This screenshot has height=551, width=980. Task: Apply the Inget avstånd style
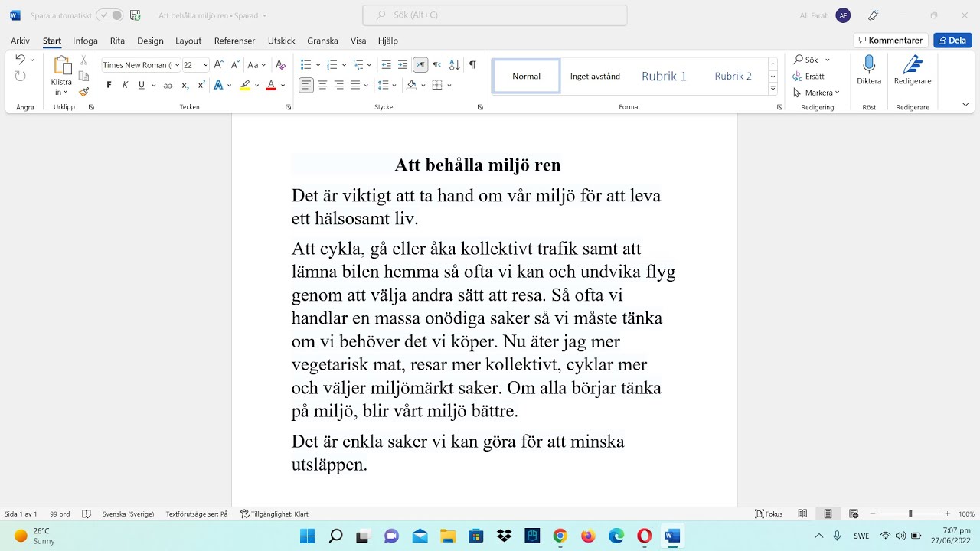(595, 77)
